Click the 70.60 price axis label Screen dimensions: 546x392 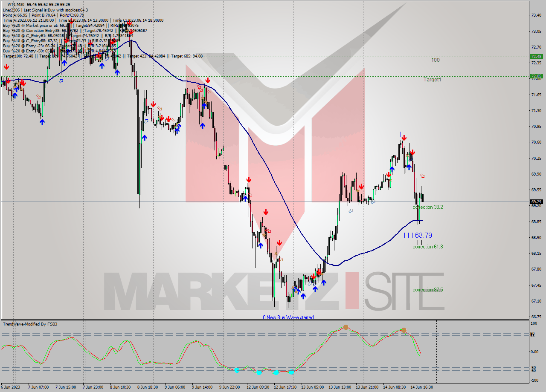[x=537, y=142]
